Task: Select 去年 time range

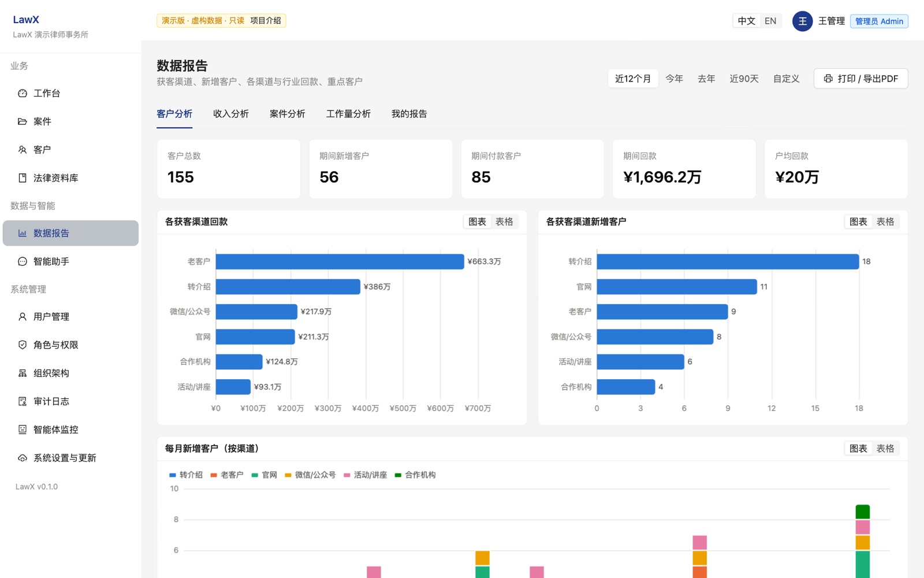Action: (x=706, y=79)
